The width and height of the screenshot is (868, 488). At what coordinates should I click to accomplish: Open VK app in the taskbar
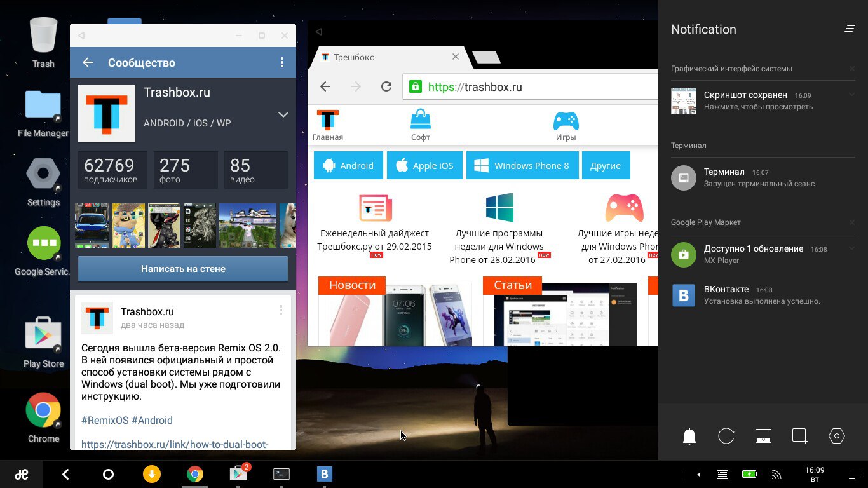point(325,474)
